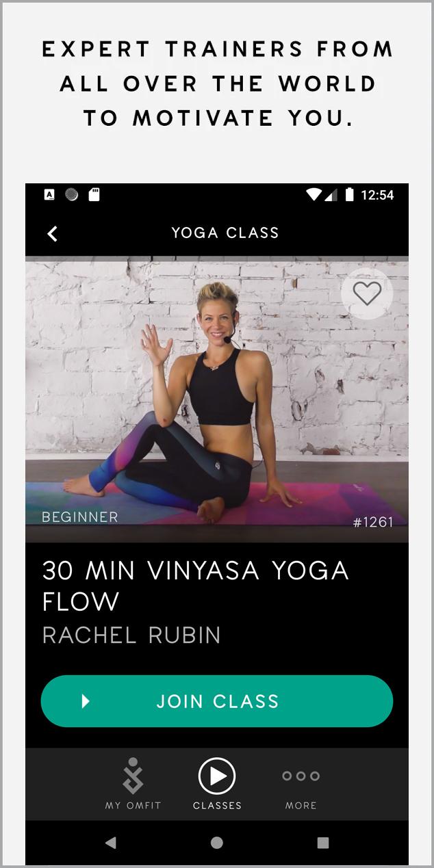Tap the SD card status bar icon
The width and height of the screenshot is (434, 868).
pyautogui.click(x=94, y=195)
